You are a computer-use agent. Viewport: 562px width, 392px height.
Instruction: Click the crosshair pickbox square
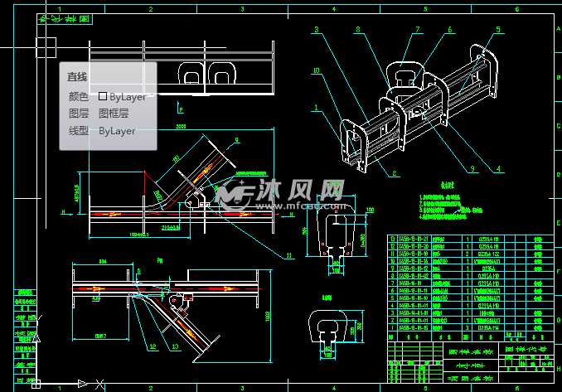click(46, 47)
